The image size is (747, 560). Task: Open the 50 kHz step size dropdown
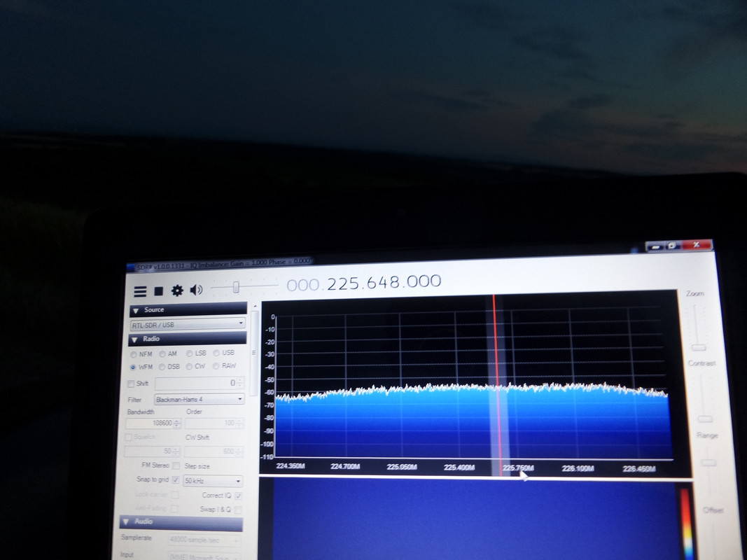tap(212, 480)
